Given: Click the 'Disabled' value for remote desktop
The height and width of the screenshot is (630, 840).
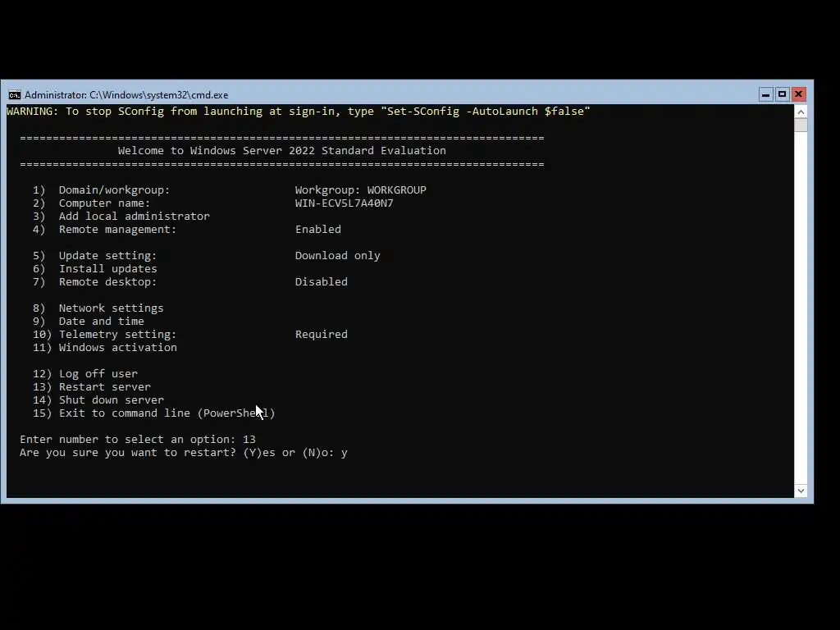Looking at the screenshot, I should (x=322, y=282).
